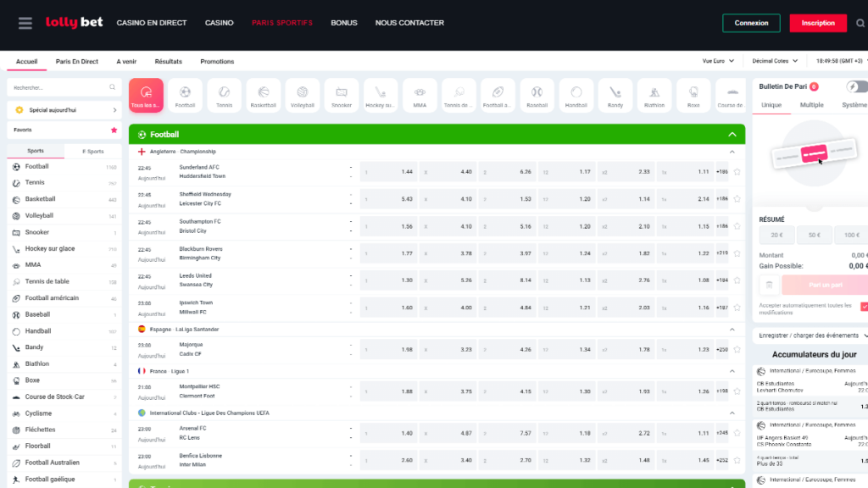Open the Paris En Direct tab
Screen dimensions: 868x488
point(77,61)
